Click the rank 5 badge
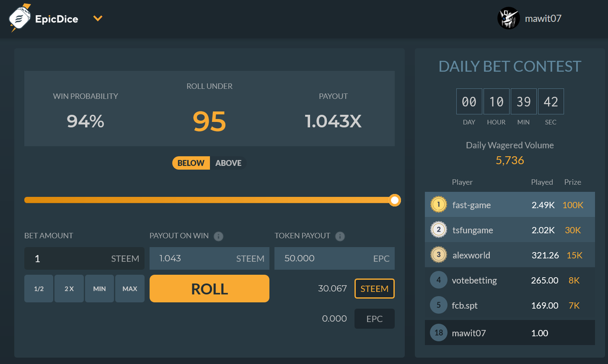Viewport: 608px width, 364px height. point(438,305)
